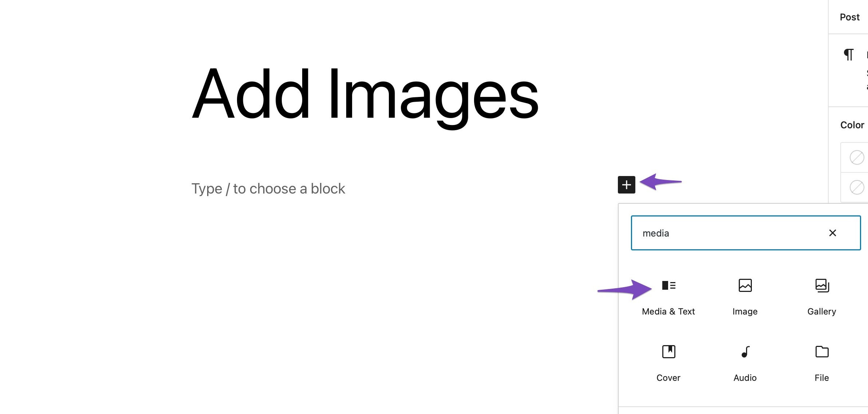868x414 pixels.
Task: Expand the block type dropdown menu
Action: pyautogui.click(x=626, y=184)
